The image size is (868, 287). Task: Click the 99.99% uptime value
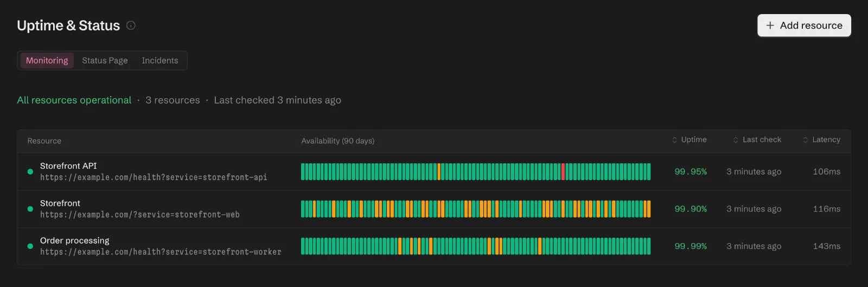click(x=691, y=246)
